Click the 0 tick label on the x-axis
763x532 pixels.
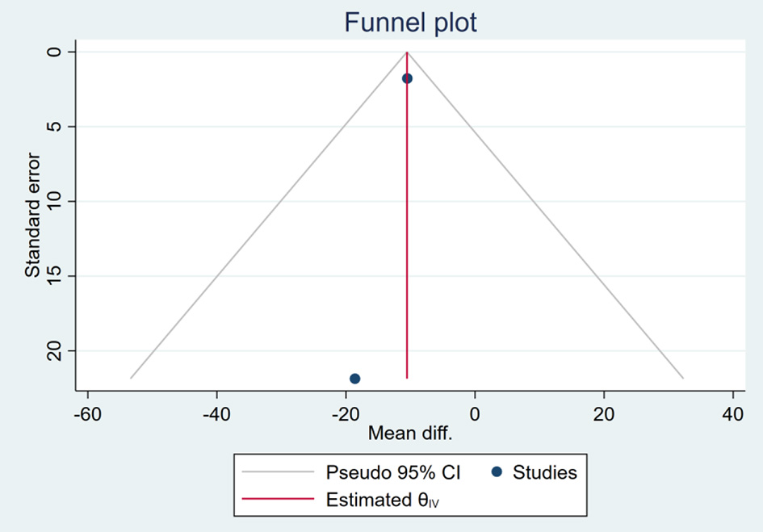(x=475, y=413)
